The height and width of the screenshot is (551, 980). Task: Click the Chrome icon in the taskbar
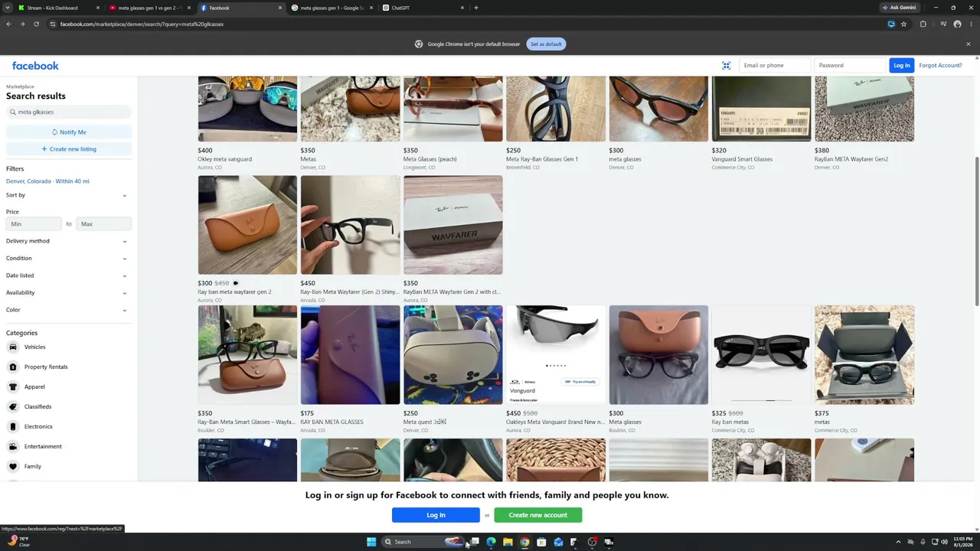(524, 542)
